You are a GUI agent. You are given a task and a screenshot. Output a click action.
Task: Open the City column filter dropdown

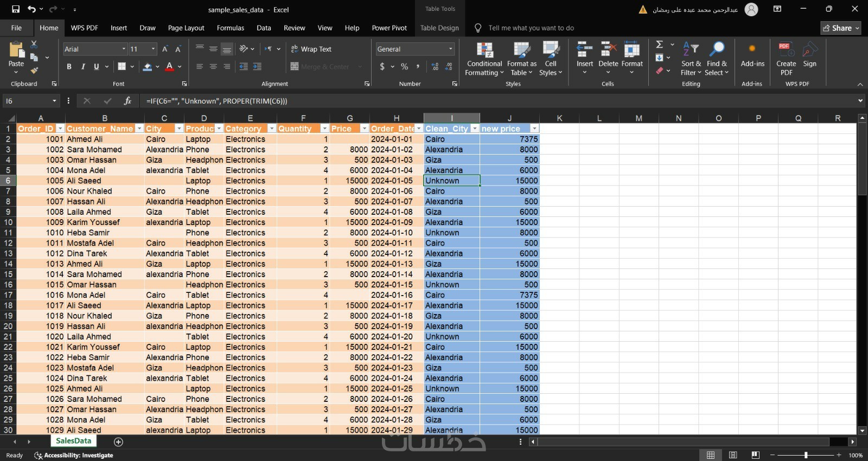(178, 129)
